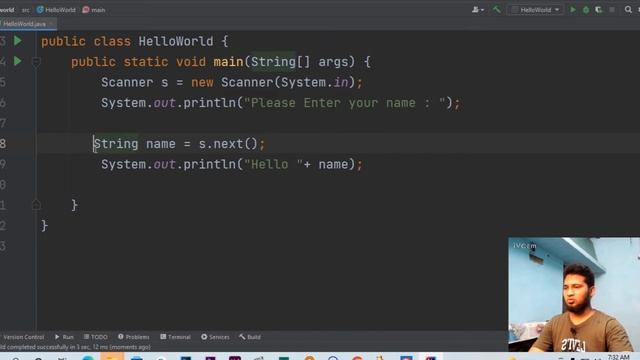Open Search Everywhere magnifier icon
This screenshot has height=360, width=640.
tap(628, 9)
